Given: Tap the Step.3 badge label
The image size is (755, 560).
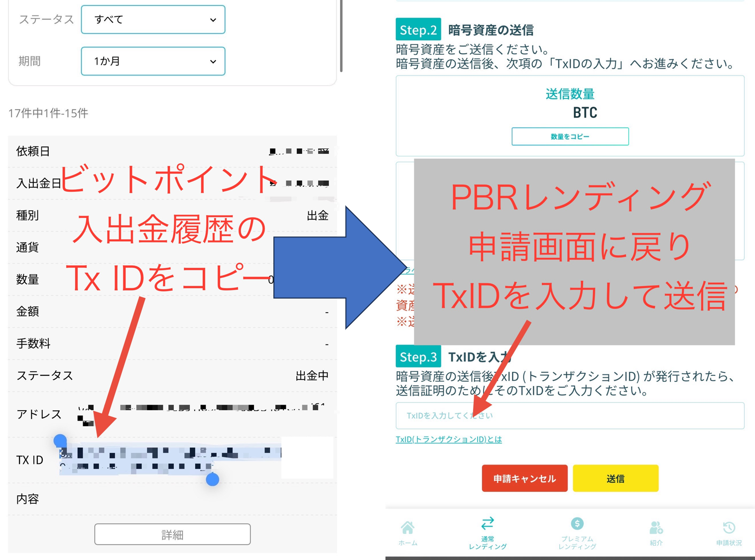Looking at the screenshot, I should [418, 357].
